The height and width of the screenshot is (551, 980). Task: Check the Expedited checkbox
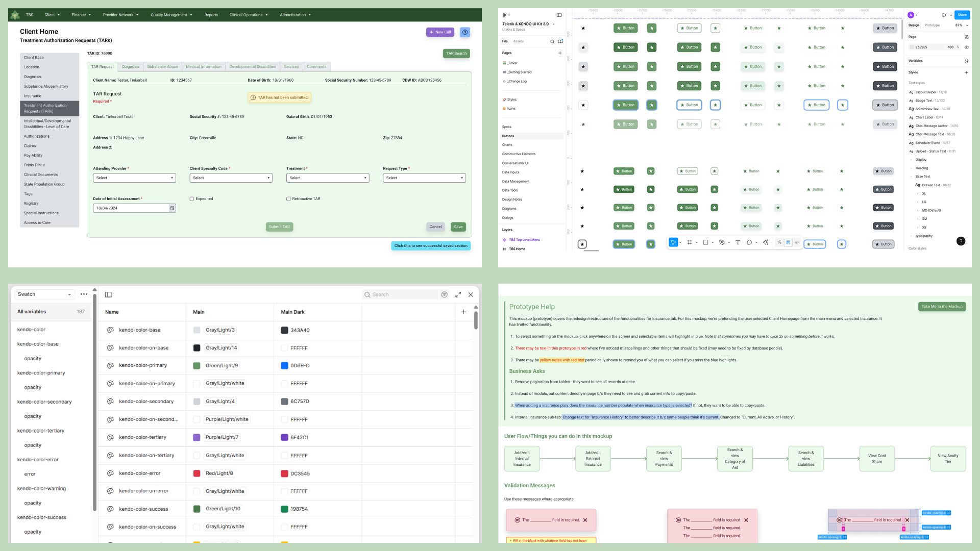tap(192, 199)
